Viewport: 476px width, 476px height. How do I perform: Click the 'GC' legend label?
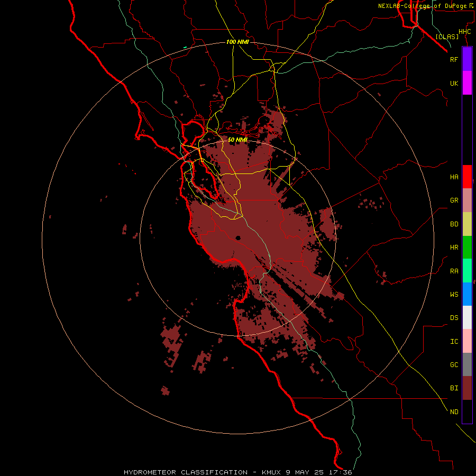point(454,365)
